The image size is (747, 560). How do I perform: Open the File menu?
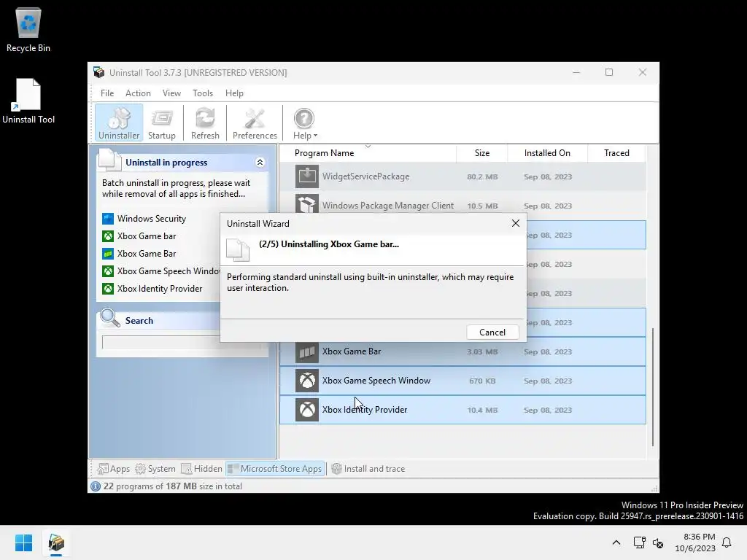tap(107, 93)
